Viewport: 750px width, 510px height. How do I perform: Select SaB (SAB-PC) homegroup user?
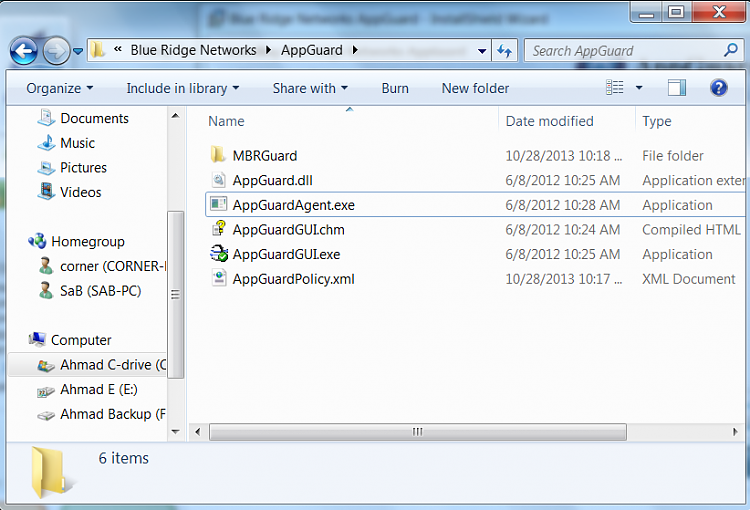[x=100, y=291]
